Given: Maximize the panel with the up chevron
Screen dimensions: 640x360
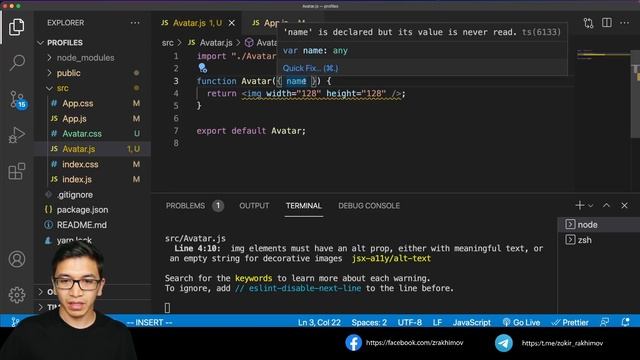Looking at the screenshot, I should (x=606, y=205).
